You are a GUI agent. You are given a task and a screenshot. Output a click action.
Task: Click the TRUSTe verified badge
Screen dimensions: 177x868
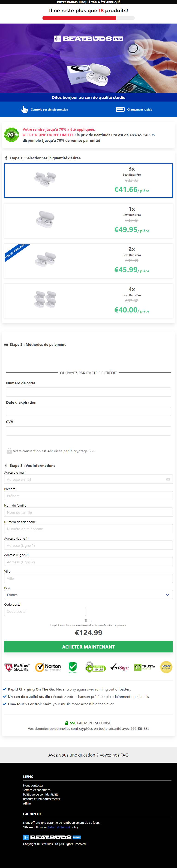point(145,667)
